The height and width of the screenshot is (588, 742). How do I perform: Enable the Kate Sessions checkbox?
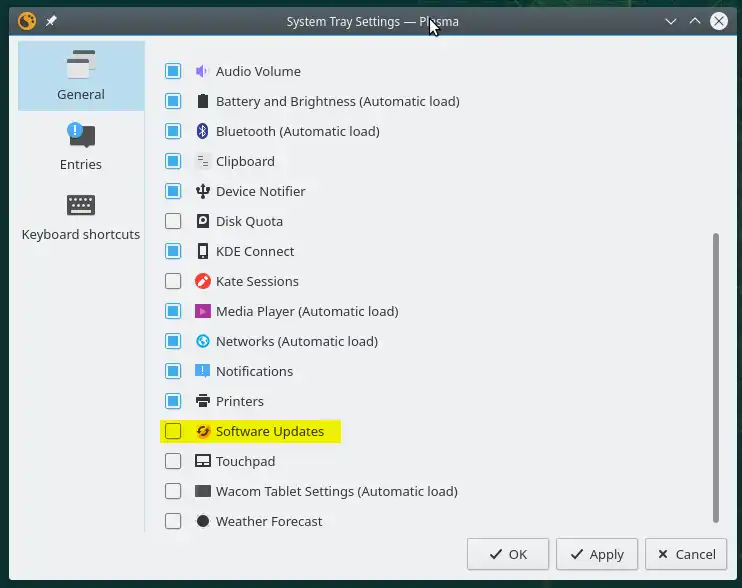pos(173,281)
